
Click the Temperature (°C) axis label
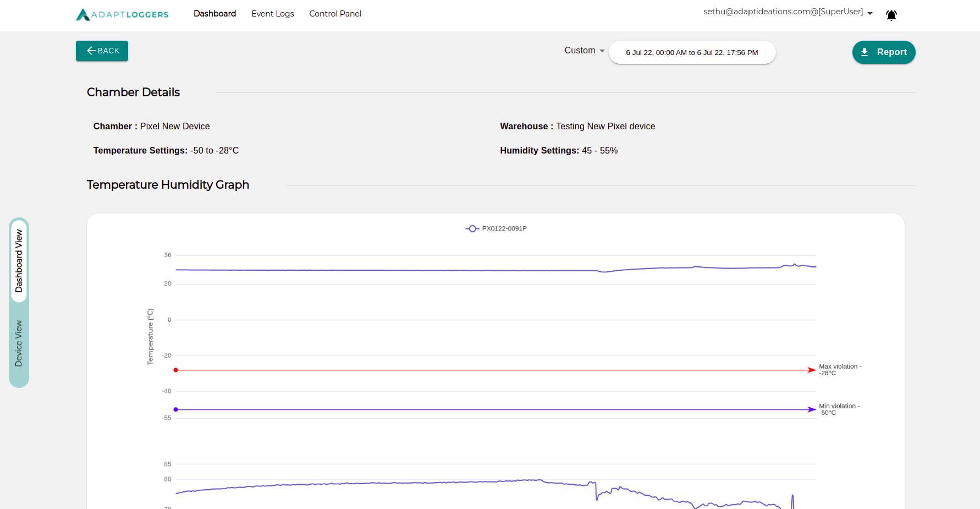point(150,337)
